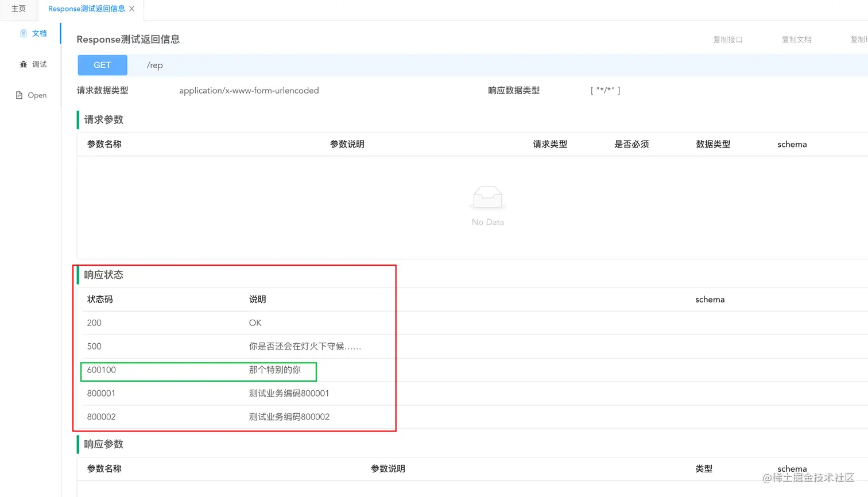Click the 复制文档 button
868x497 pixels.
tap(797, 40)
